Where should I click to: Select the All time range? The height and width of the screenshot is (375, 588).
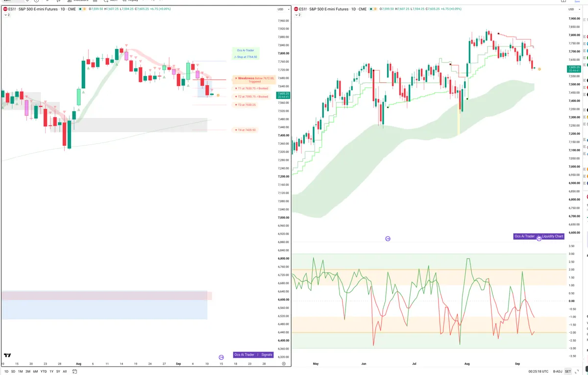pos(65,372)
